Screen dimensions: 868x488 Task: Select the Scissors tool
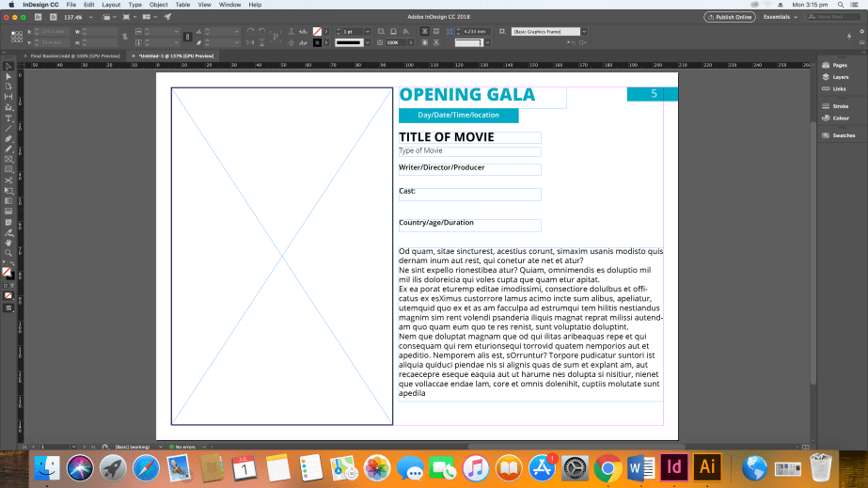(x=8, y=181)
